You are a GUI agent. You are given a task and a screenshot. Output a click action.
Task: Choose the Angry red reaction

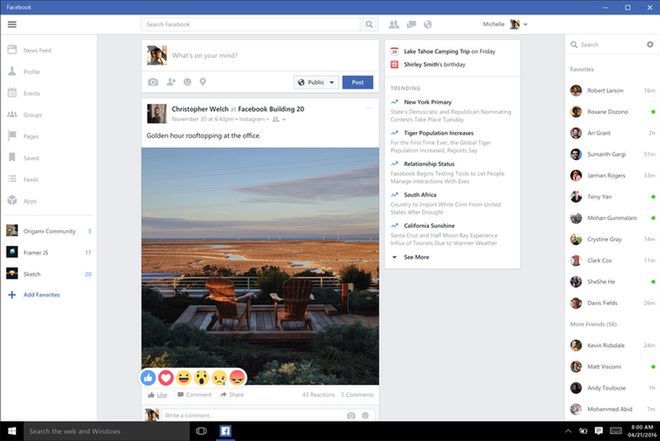pos(237,378)
